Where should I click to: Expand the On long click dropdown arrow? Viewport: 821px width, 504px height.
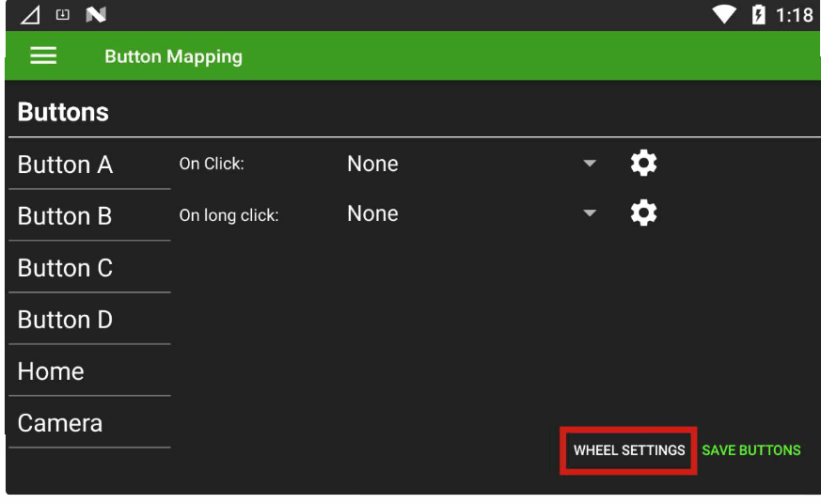pyautogui.click(x=590, y=214)
